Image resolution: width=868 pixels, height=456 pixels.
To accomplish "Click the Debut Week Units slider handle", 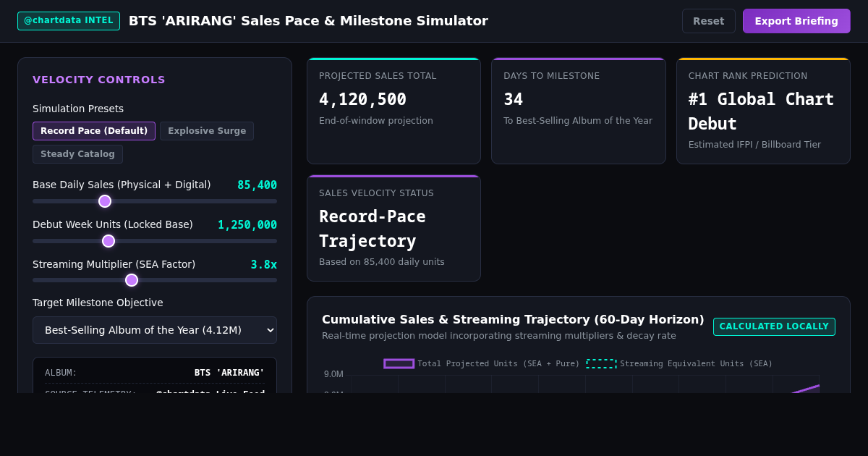I will 109,241.
